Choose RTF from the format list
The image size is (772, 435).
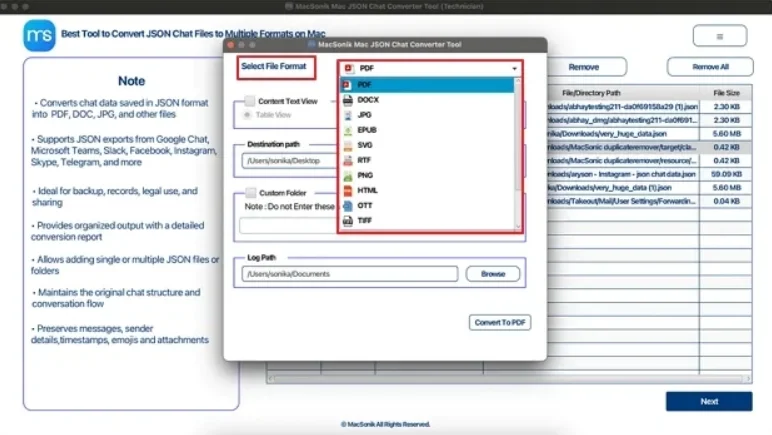427,160
